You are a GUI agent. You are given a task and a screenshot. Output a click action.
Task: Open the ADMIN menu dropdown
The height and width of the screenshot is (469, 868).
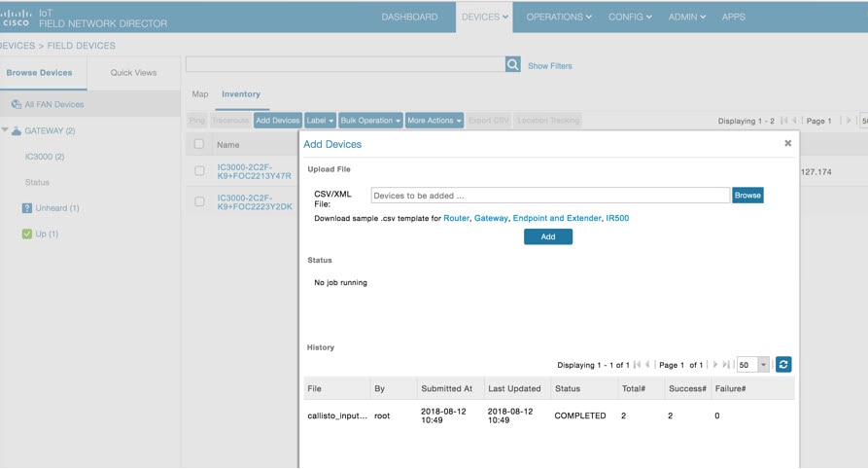pos(686,17)
